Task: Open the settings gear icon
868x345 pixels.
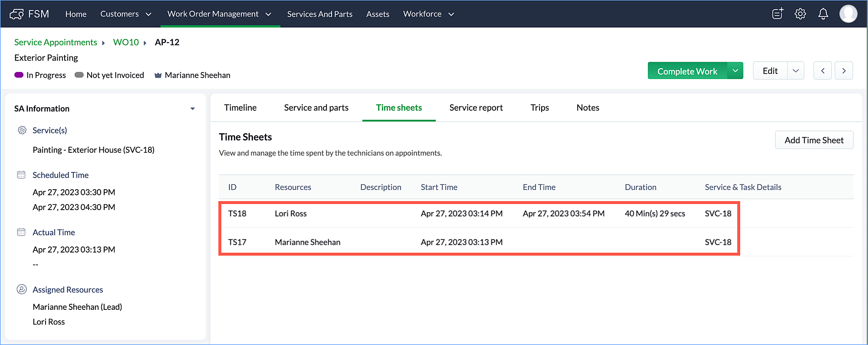Action: click(800, 14)
